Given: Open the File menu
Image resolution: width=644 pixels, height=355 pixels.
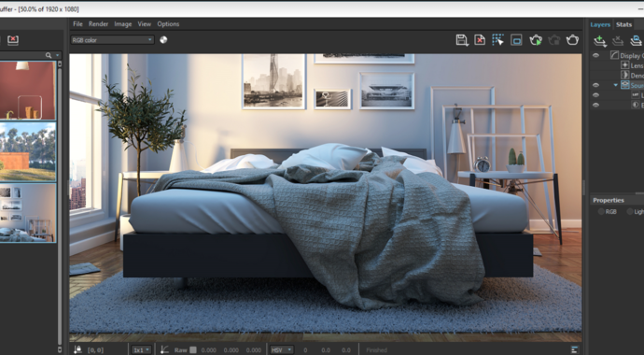Looking at the screenshot, I should point(77,24).
